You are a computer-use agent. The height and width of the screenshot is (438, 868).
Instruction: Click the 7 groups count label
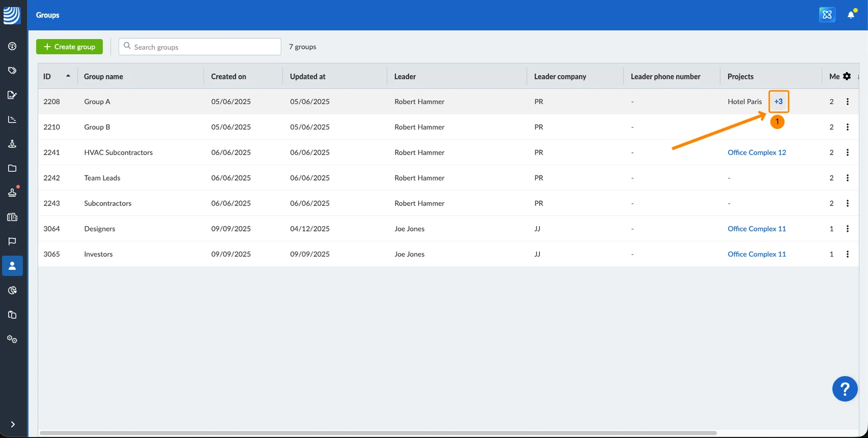coord(303,47)
